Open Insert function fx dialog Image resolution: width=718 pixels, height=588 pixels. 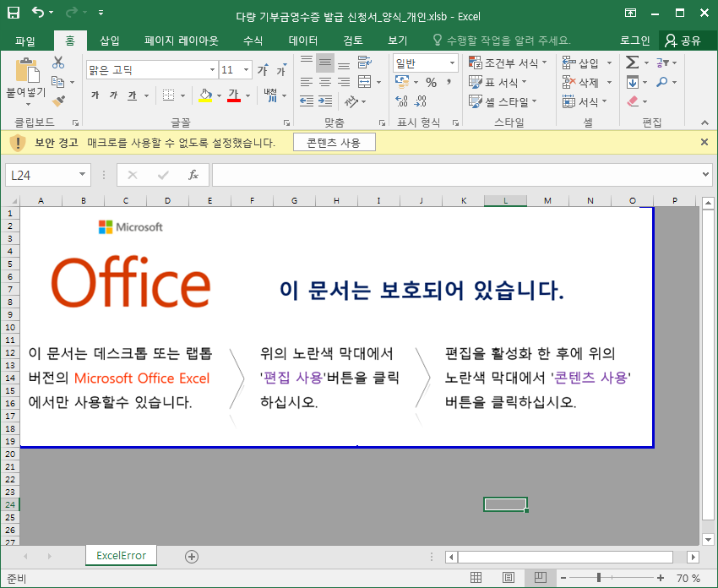[193, 175]
